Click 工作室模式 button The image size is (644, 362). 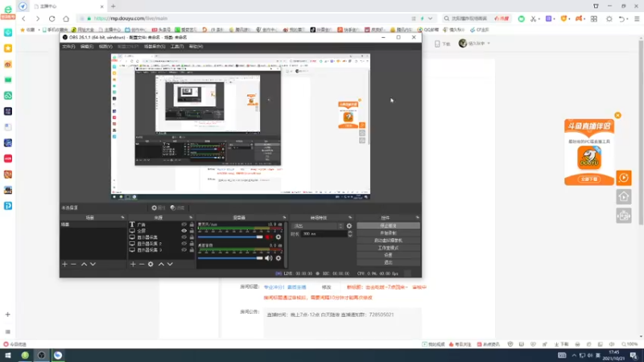coord(388,248)
